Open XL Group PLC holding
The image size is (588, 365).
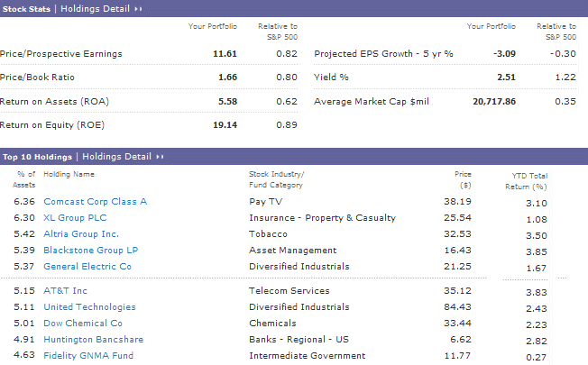point(75,218)
